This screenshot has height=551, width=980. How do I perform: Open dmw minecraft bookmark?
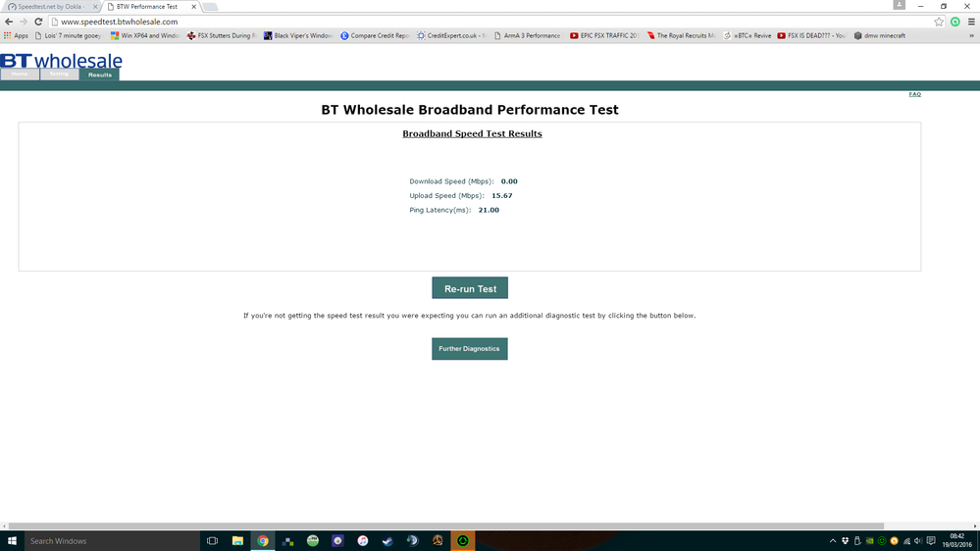tap(879, 35)
